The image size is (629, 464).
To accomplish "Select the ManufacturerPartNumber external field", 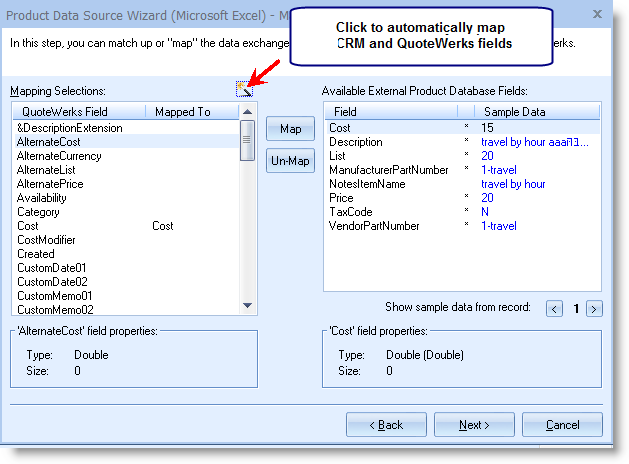I will (388, 170).
